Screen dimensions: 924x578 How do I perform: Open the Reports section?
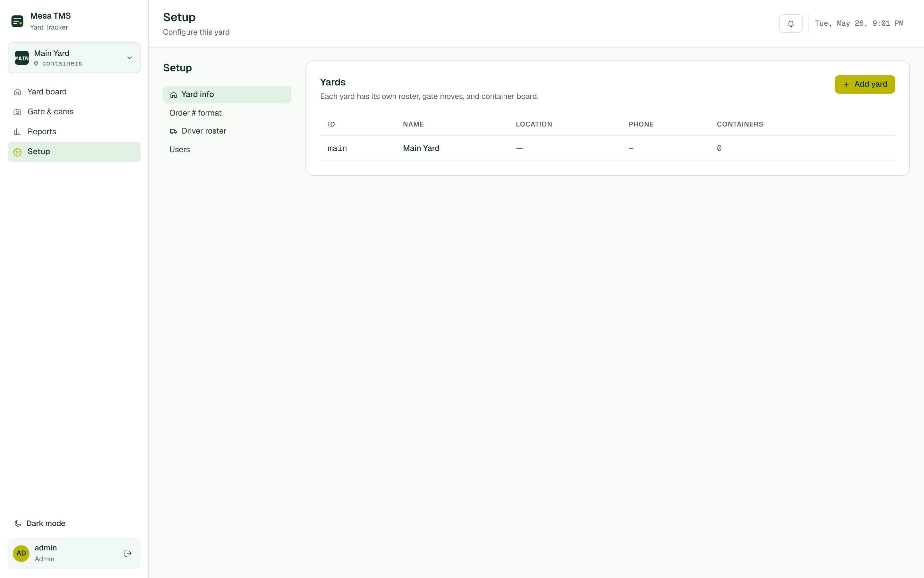[x=74, y=132]
